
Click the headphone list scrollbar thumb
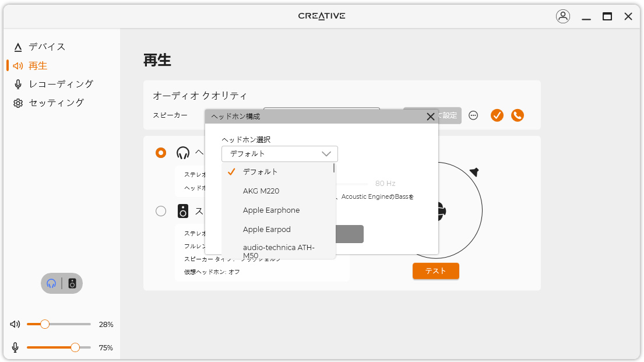point(334,168)
